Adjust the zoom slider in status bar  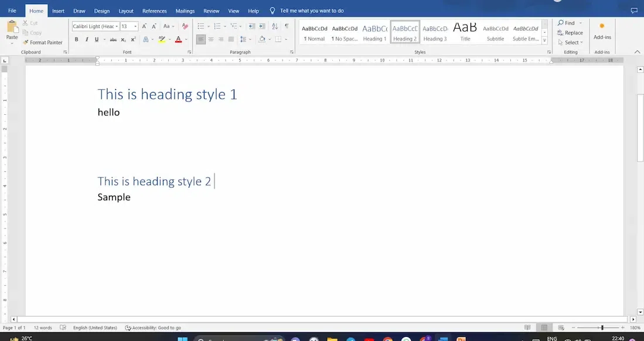[602, 328]
